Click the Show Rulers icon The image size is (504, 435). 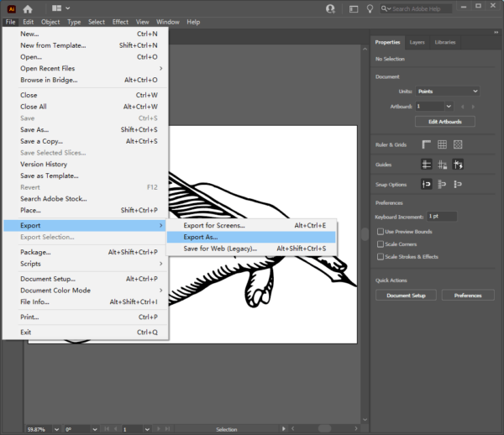click(426, 144)
